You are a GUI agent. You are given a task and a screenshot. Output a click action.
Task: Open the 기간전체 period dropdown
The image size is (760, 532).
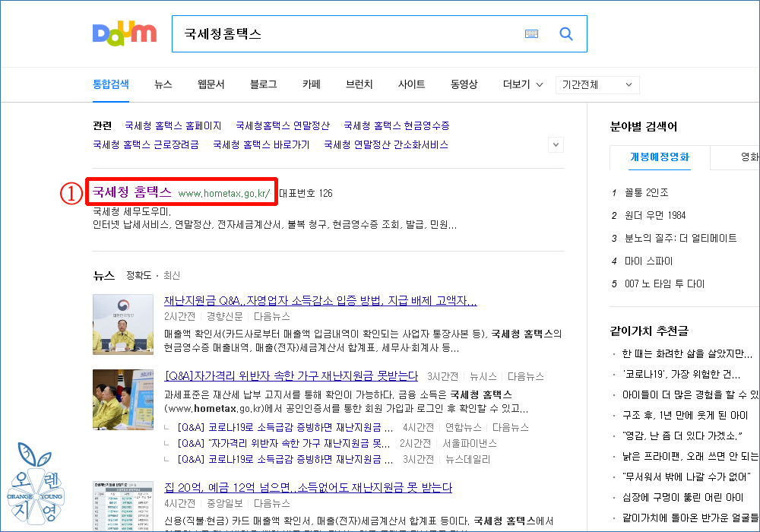(x=597, y=85)
